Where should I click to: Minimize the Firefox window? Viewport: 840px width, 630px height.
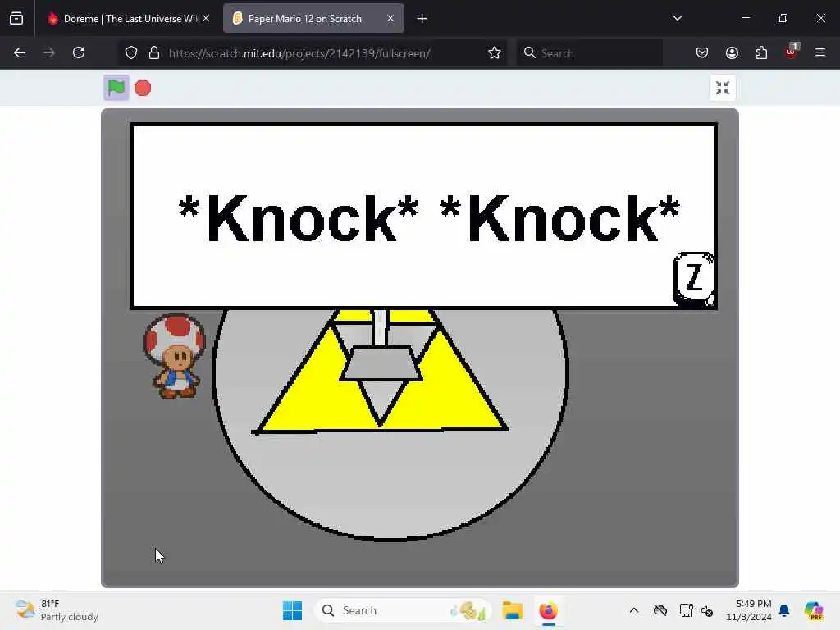(x=746, y=18)
